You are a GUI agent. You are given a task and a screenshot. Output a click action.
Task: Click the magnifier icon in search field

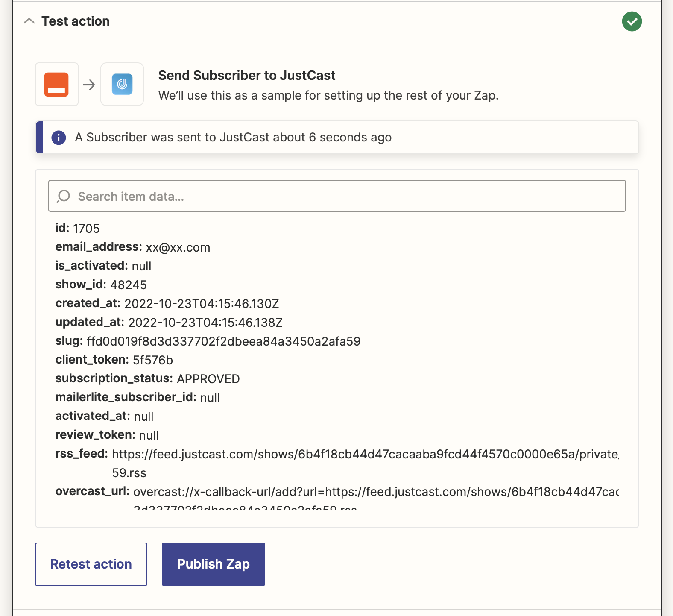click(64, 196)
